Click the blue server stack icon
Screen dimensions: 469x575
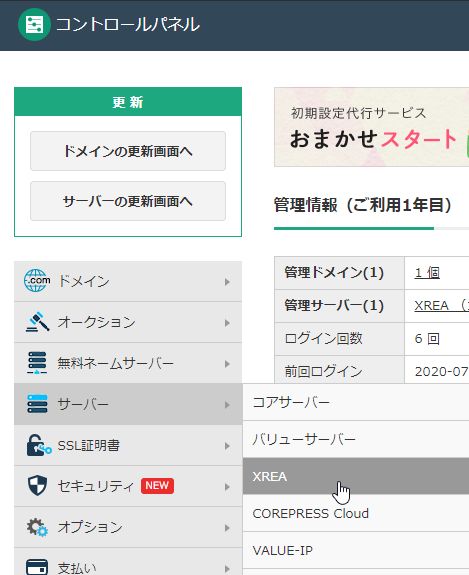click(x=37, y=404)
